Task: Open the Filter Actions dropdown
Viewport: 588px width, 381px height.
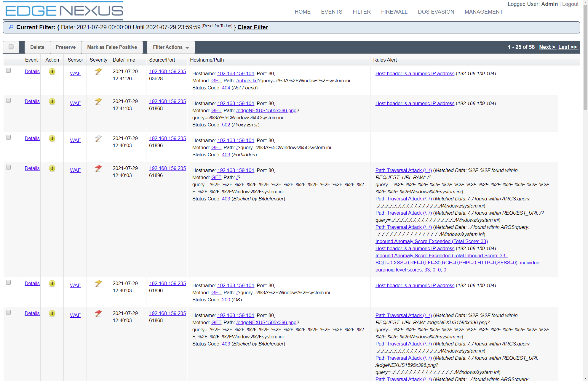Action: (171, 47)
